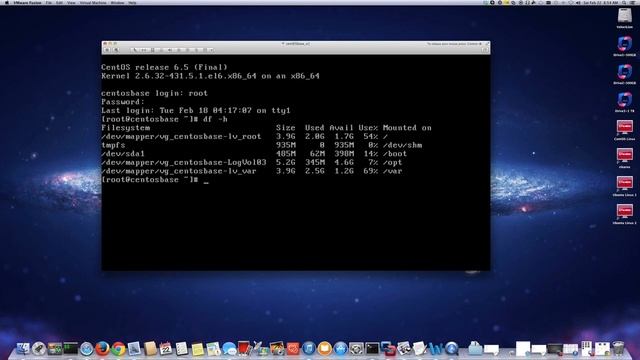Click the lv_var filesystem row

[x=251, y=171]
